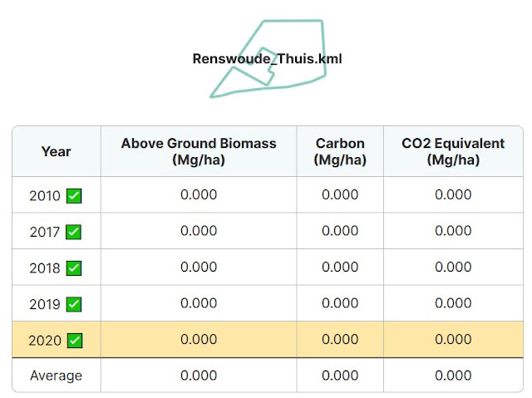Click the 2019 CO2 Equivalent value
Screen dimensions: 532x398
[453, 303]
